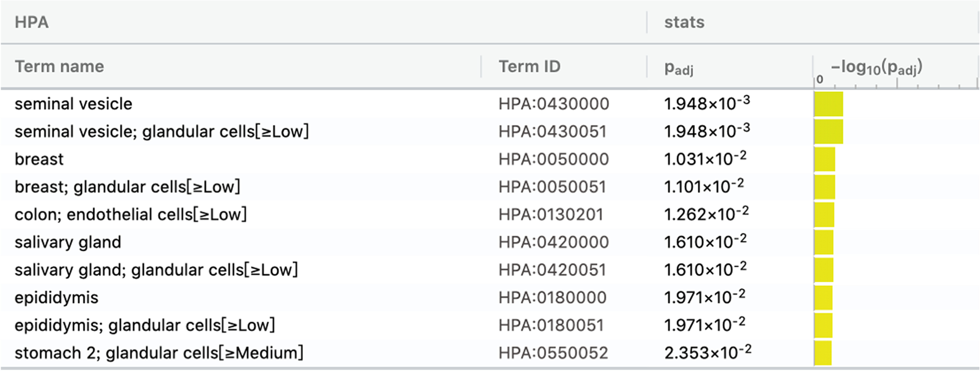Click padj value 2.353×10-2
The width and height of the screenshot is (980, 371).
pos(708,352)
